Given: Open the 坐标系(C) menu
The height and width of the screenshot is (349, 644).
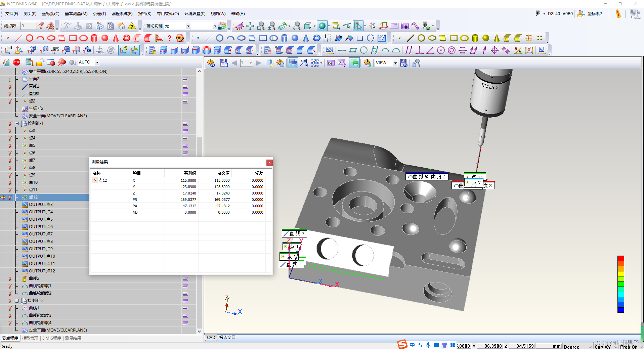Looking at the screenshot, I should click(x=50, y=14).
